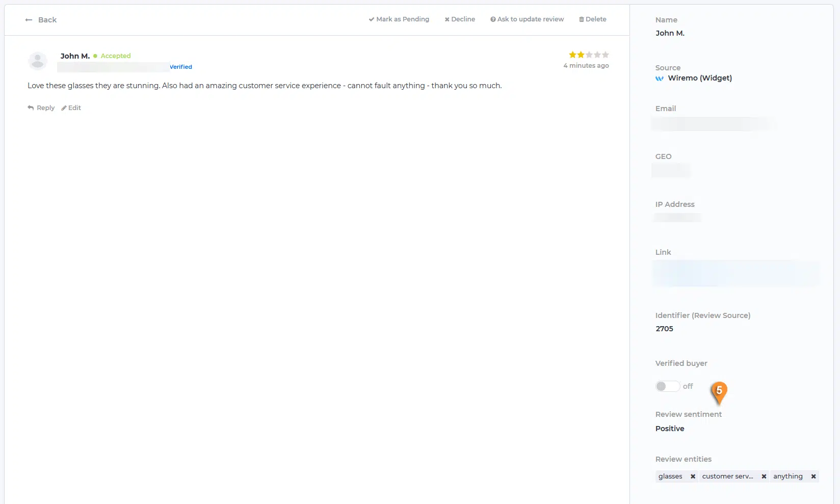Screen dimensions: 840x504
Task: Click the Verified badge label
Action: pyautogui.click(x=181, y=67)
